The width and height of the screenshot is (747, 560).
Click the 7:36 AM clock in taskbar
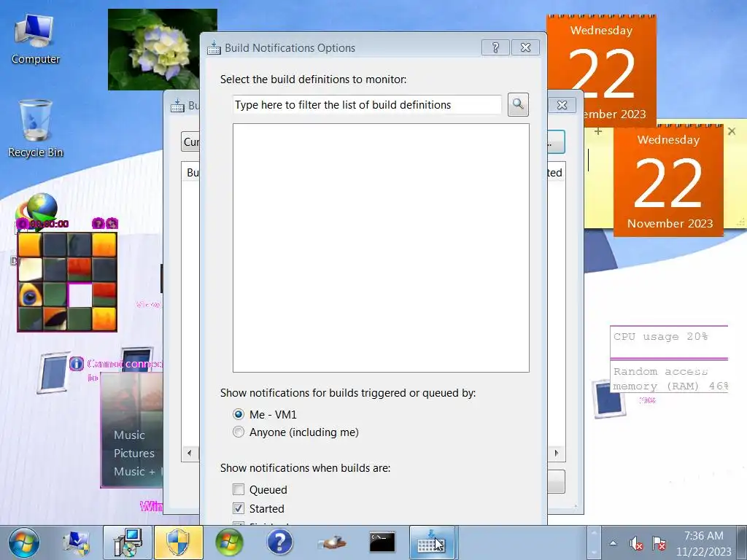pos(704,536)
